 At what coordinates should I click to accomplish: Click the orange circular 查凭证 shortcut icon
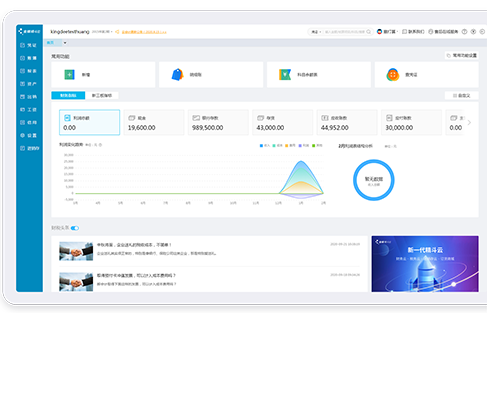(x=393, y=75)
